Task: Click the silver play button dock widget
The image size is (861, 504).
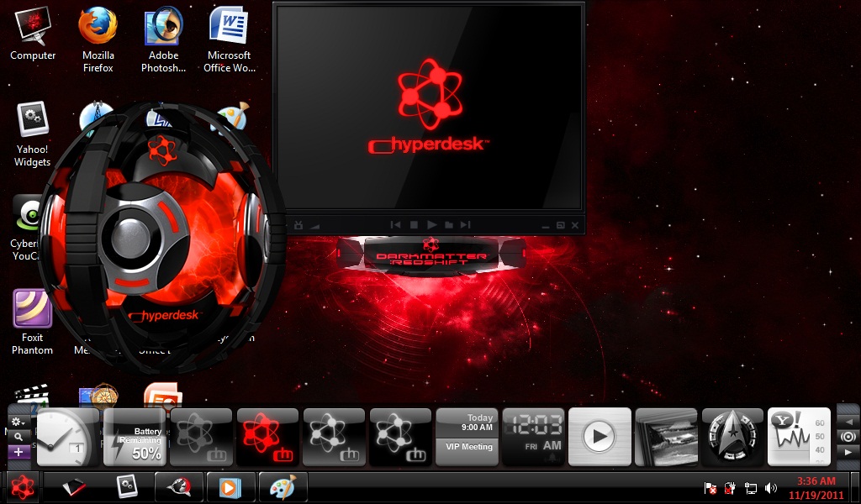Action: click(600, 437)
